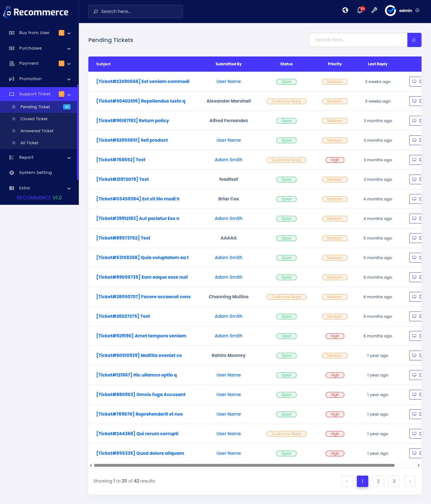431x504 pixels.
Task: Open ticket link Return policy
Action: pos(133,121)
